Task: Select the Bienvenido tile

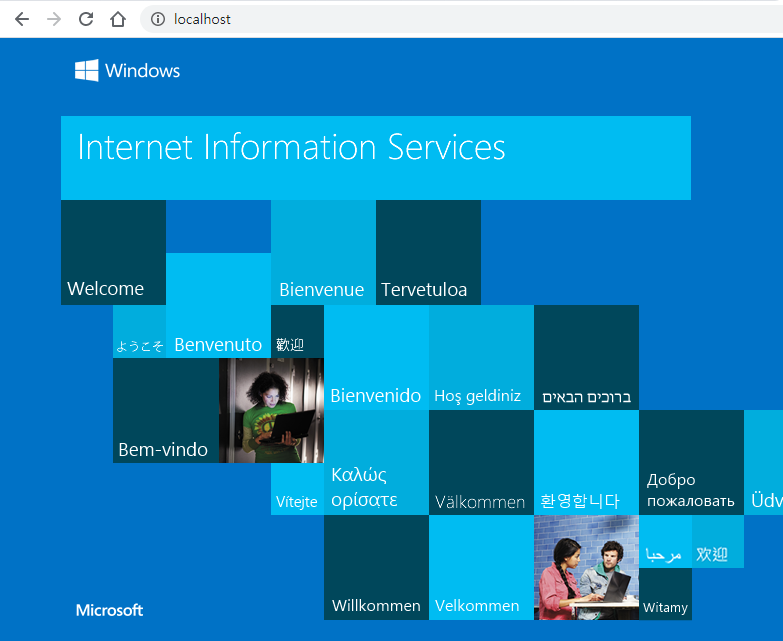Action: [x=377, y=357]
